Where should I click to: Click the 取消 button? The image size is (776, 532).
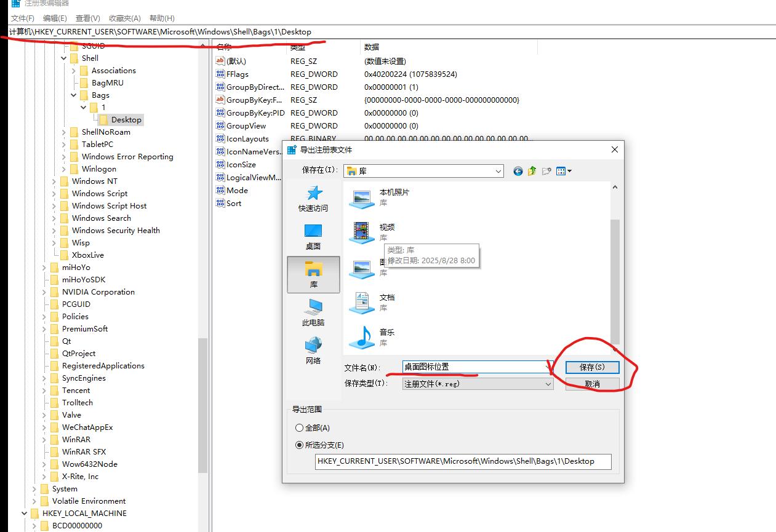pyautogui.click(x=592, y=384)
